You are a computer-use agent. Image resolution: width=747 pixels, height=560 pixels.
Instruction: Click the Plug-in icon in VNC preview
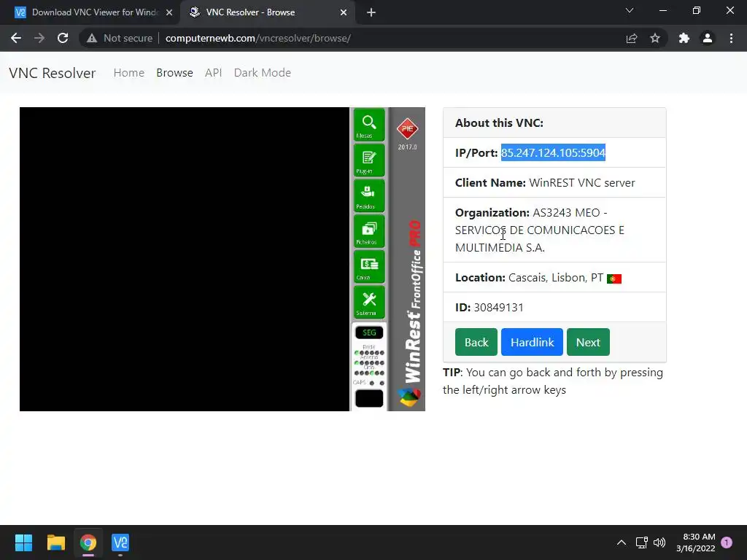pyautogui.click(x=368, y=160)
